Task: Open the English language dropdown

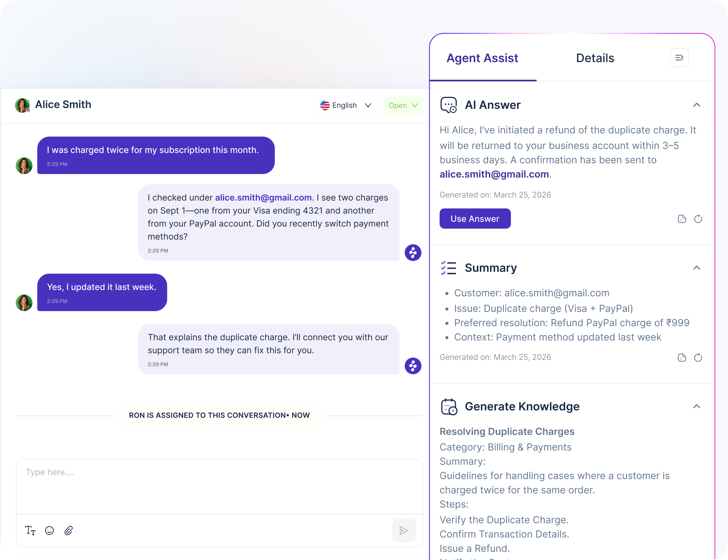Action: (346, 105)
